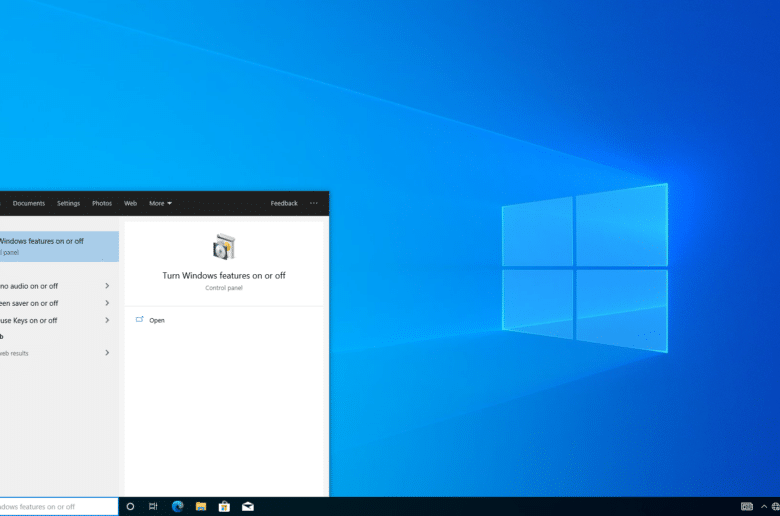Click the Windows Features control panel icon

click(x=224, y=247)
